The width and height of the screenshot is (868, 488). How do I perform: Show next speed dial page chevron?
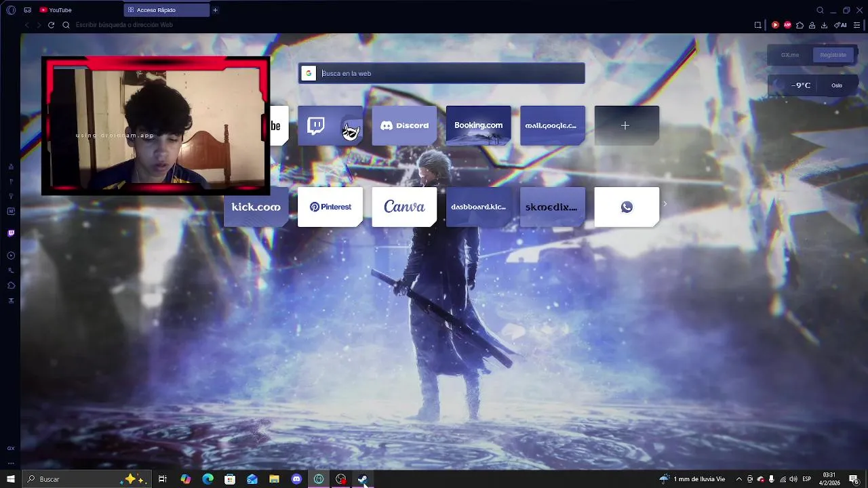665,203
